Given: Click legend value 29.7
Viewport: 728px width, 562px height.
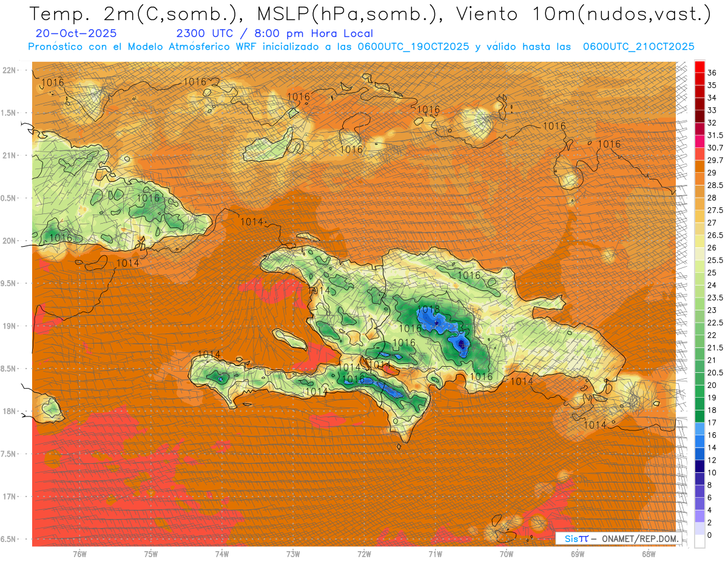Looking at the screenshot, I should 715,160.
